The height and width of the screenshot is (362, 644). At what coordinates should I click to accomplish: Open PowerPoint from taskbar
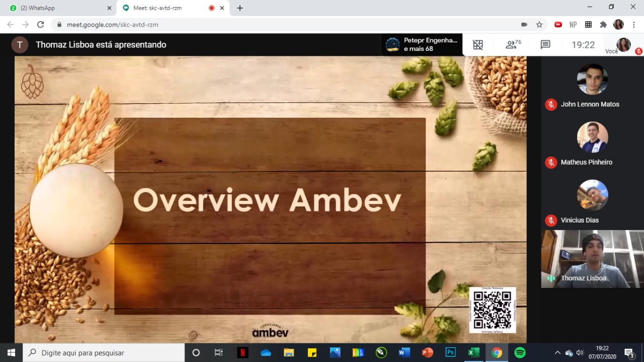(428, 352)
